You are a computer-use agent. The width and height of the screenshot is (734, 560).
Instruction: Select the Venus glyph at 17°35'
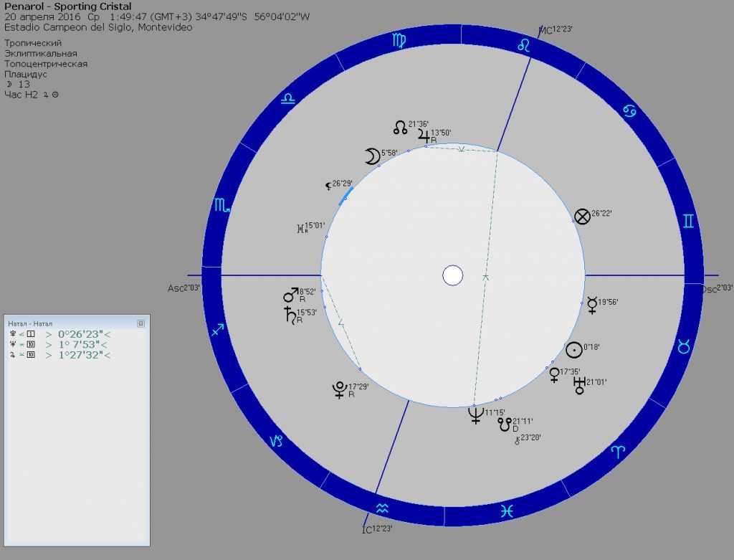[x=554, y=375]
